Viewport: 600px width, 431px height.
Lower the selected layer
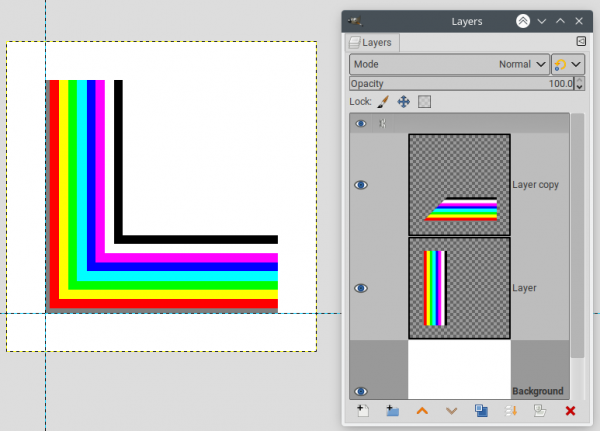(452, 411)
